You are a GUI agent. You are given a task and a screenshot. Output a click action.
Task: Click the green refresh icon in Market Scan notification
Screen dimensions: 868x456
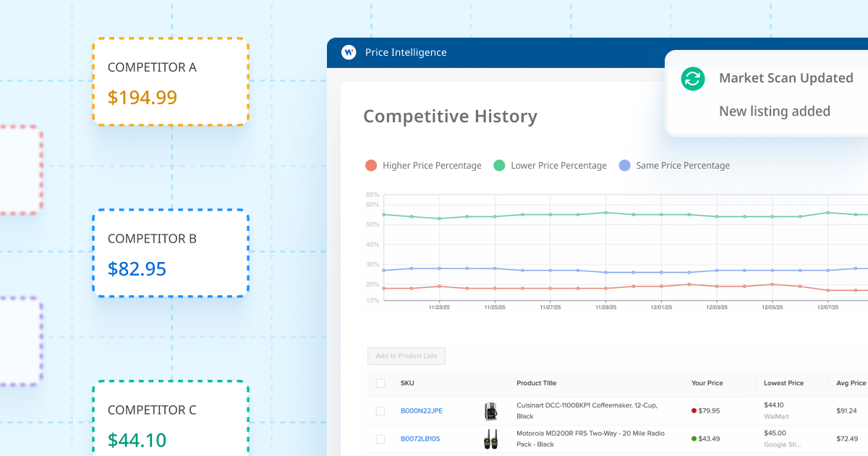pos(692,78)
